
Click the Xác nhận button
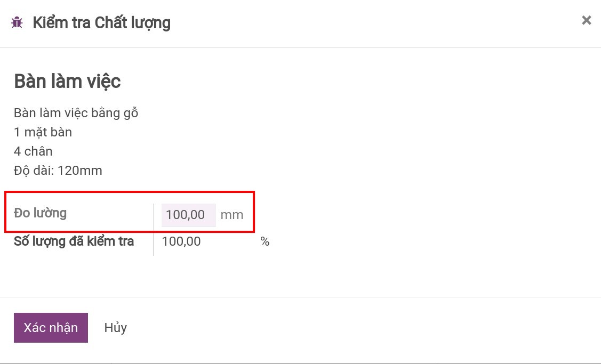click(51, 327)
